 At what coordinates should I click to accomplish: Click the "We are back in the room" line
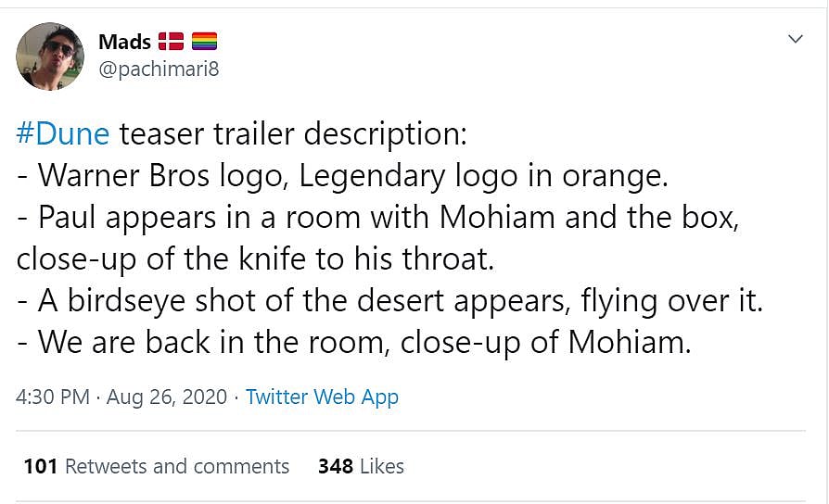point(354,342)
